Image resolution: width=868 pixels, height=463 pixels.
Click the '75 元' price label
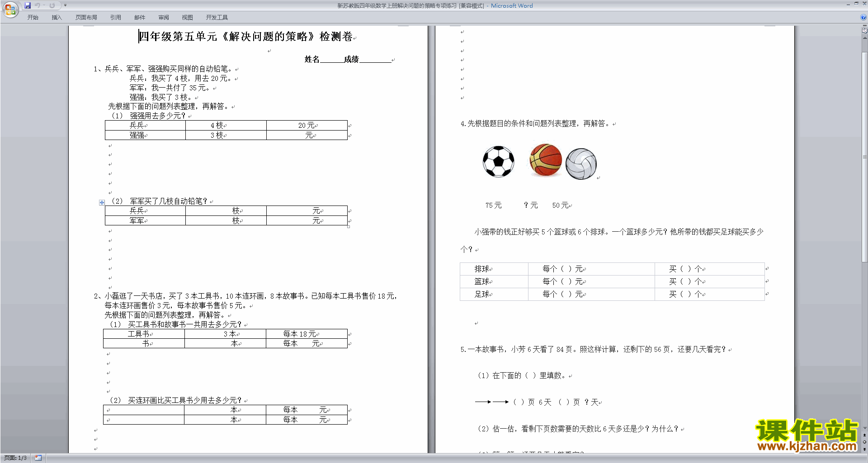493,206
